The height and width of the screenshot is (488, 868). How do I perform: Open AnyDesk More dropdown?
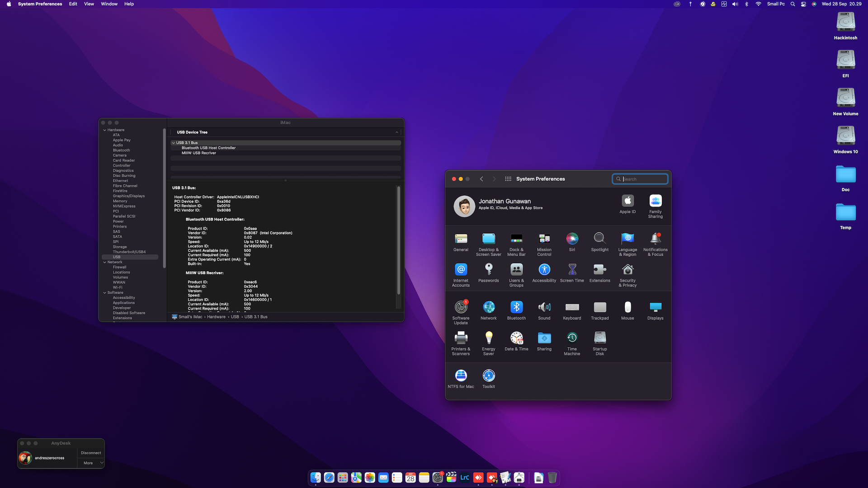[x=91, y=463]
